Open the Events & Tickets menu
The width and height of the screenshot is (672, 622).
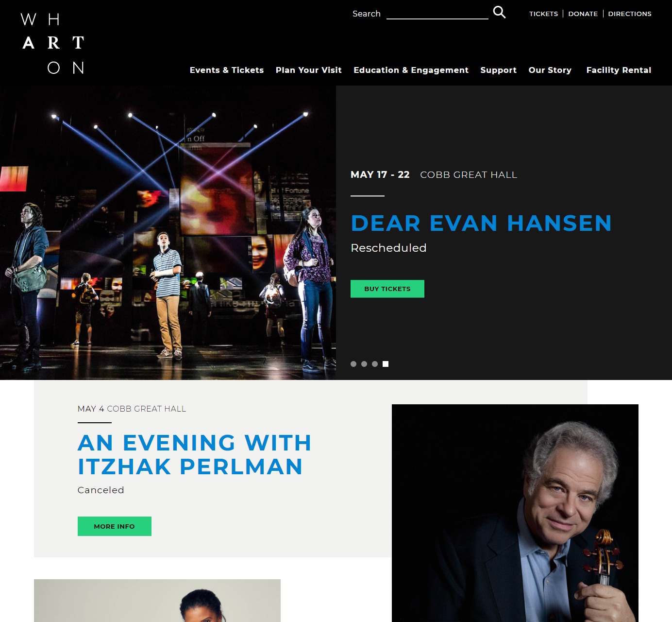point(227,70)
